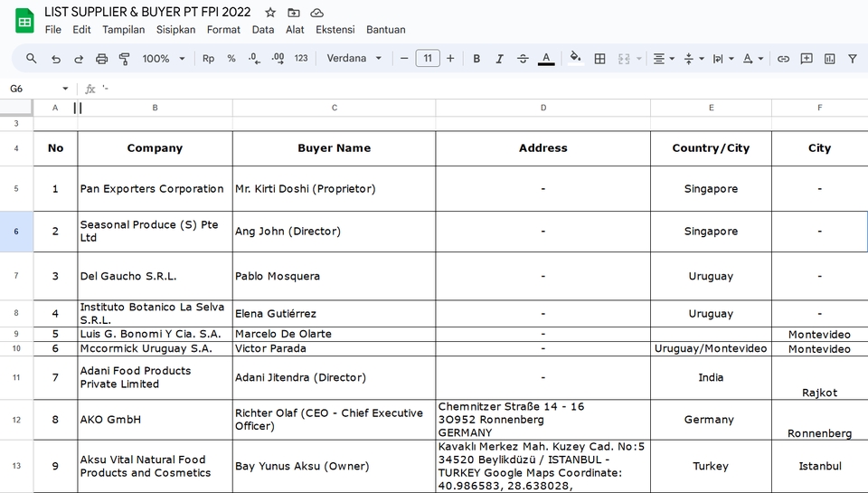The height and width of the screenshot is (493, 868).
Task: Format the cell as percent
Action: 231,58
